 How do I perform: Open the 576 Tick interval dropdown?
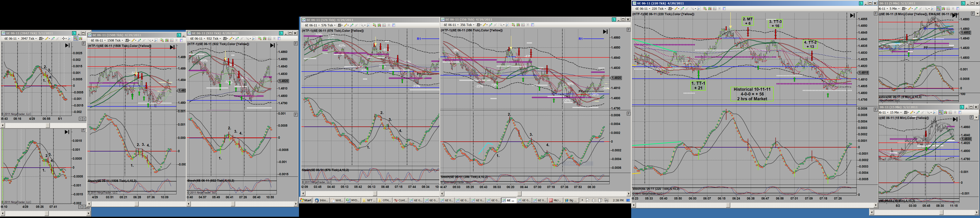[x=328, y=25]
